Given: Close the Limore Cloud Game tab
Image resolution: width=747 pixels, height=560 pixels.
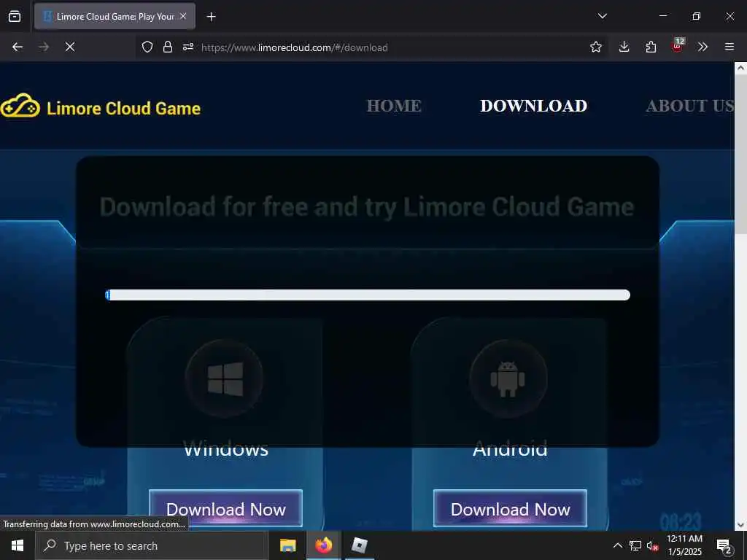Looking at the screenshot, I should (183, 16).
